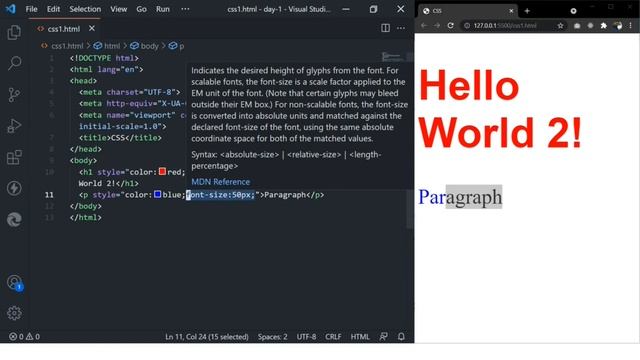Open the Go menu
640x360 pixels.
[141, 9]
